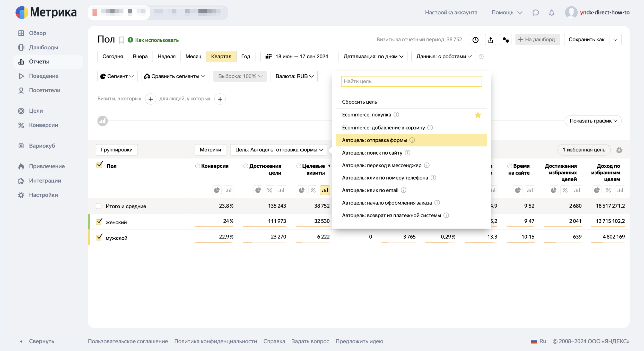This screenshot has height=351, width=644.
Task: Open Посетители section
Action: (39, 91)
